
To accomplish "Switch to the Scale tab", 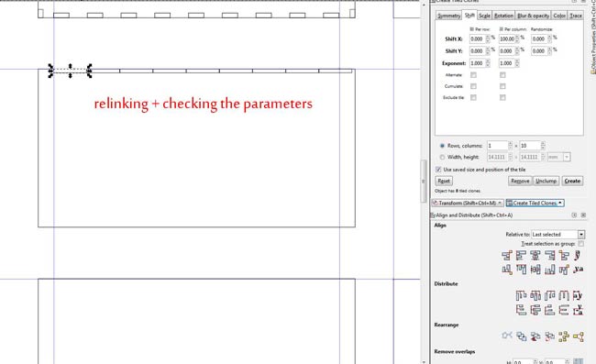I will (484, 16).
